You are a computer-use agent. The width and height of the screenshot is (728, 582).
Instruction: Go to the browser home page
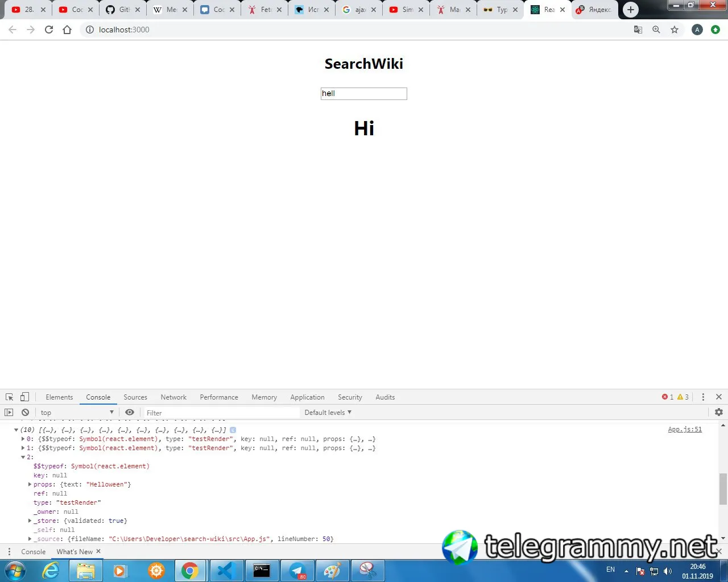[x=67, y=30]
